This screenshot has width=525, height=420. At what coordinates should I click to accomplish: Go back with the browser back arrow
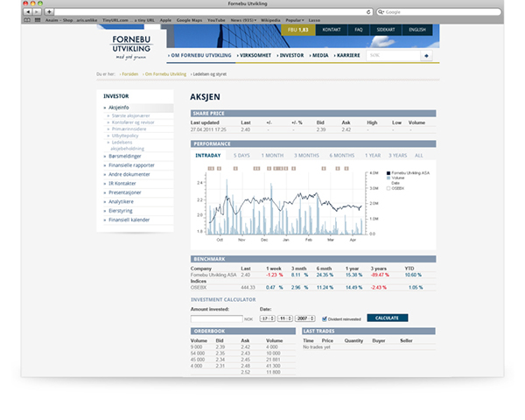coord(28,11)
